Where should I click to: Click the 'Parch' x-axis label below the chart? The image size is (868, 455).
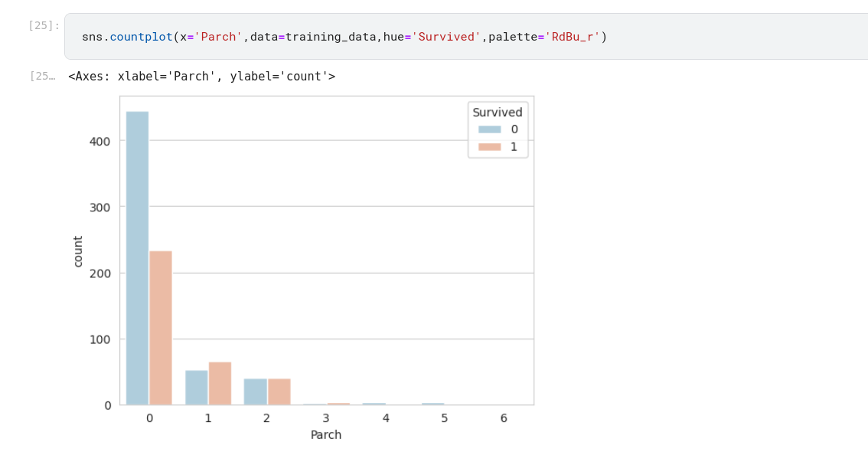pyautogui.click(x=326, y=435)
